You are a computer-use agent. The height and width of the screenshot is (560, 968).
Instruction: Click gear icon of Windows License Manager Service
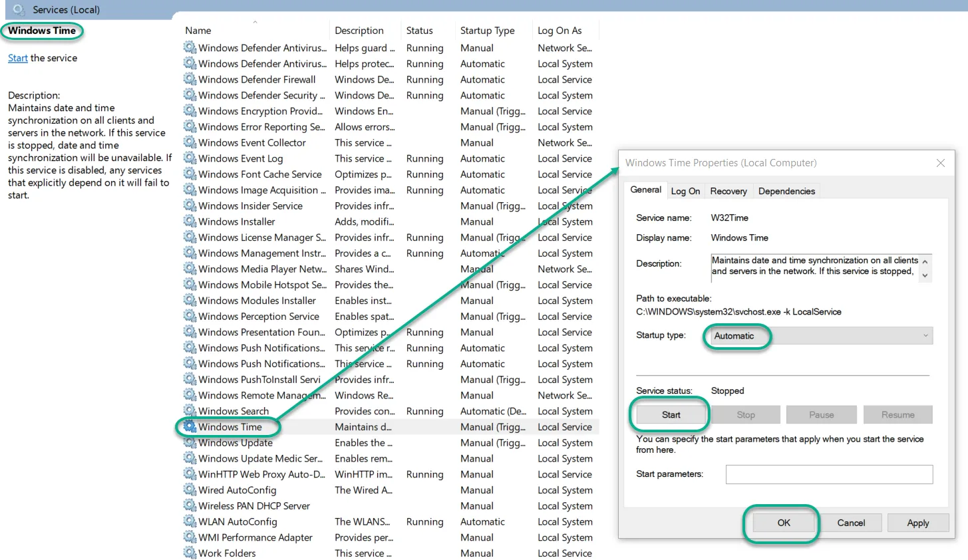coord(190,237)
